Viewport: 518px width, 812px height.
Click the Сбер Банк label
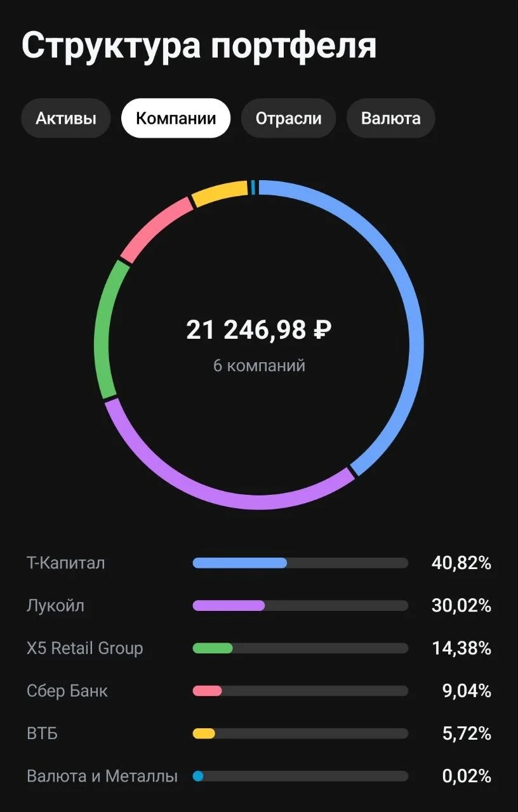[x=67, y=691]
